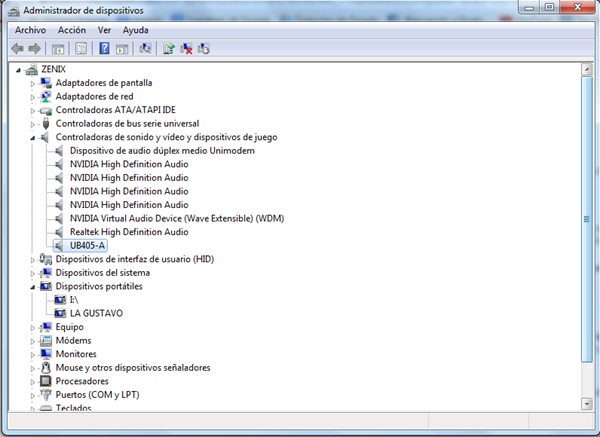Maximize the Administrador de dispositivos window

(549, 8)
